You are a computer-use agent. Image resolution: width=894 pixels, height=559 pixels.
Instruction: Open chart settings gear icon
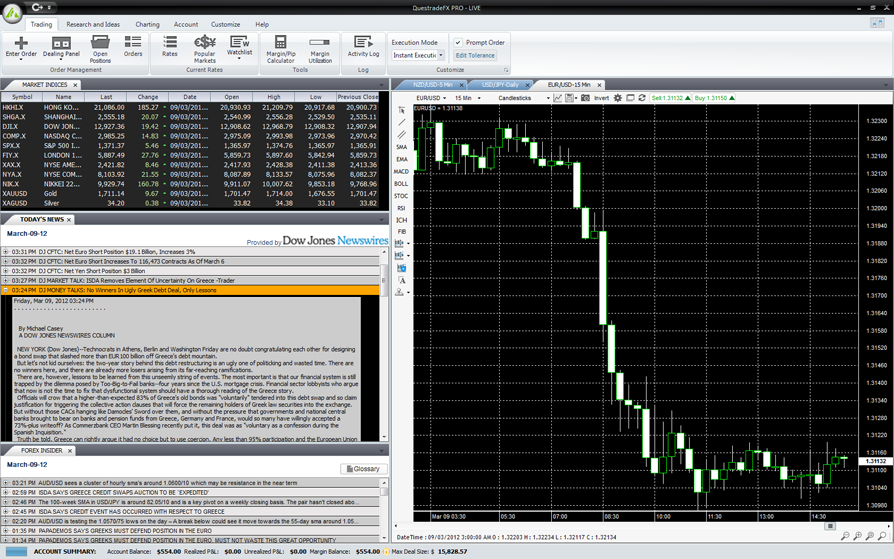point(617,98)
